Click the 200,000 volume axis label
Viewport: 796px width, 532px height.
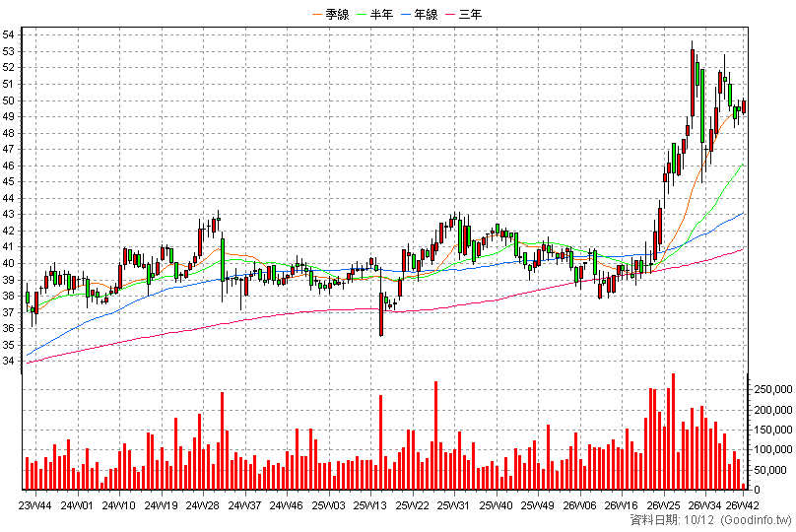773,410
